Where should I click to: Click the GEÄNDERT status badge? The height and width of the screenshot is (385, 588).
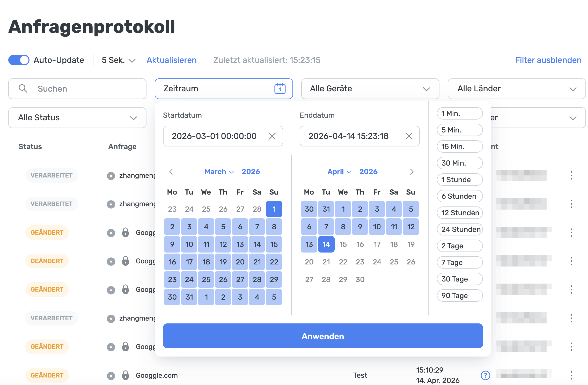[x=47, y=232]
